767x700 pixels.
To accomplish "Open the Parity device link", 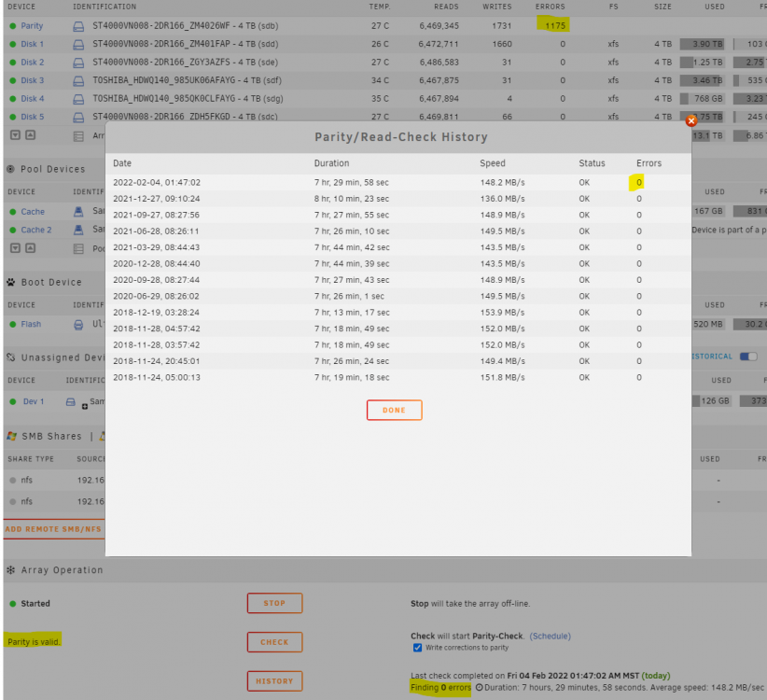I will [32, 26].
